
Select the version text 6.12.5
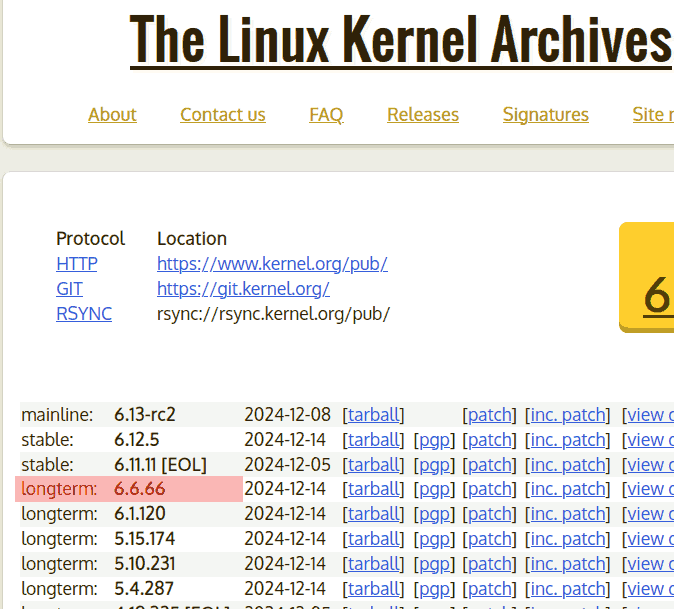tap(137, 440)
